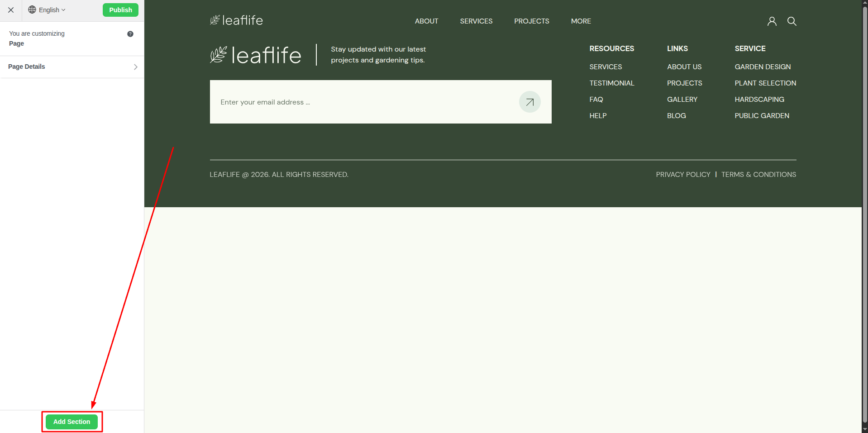
Task: Click the large leaflife footer logo
Action: pos(255,55)
